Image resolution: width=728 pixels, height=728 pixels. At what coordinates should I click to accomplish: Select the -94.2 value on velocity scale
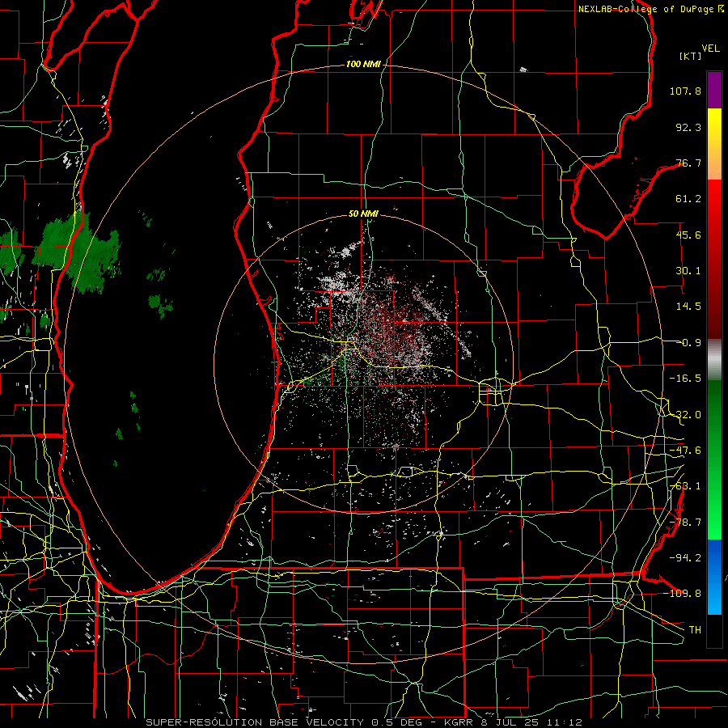pyautogui.click(x=685, y=557)
